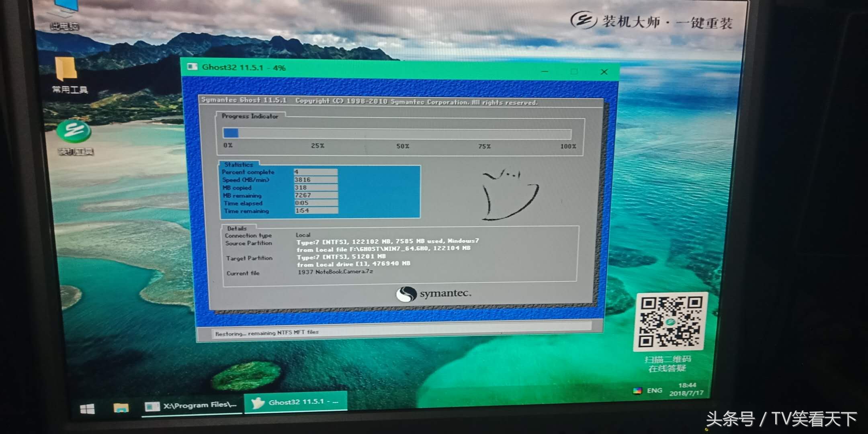Screen dimensions: 868x434
Task: Click the Progress Indicator bar near 0%
Action: [x=231, y=133]
